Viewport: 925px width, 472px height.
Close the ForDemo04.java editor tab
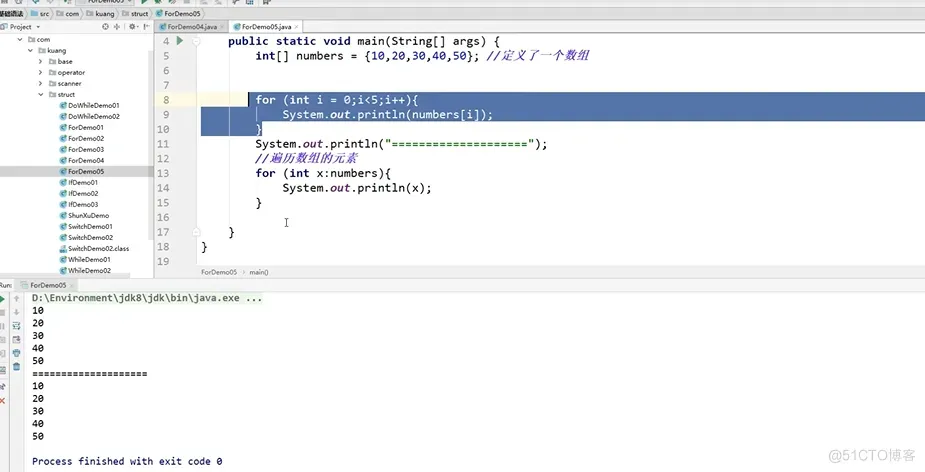coord(222,27)
